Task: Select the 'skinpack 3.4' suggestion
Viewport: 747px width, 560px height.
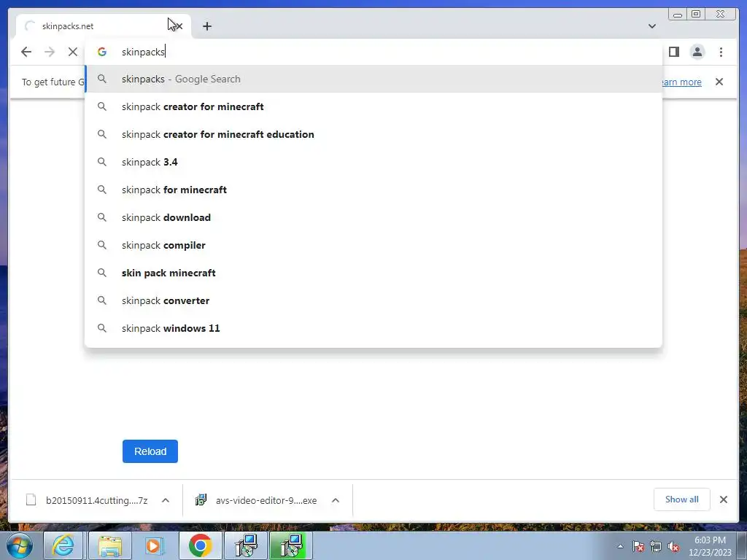Action: (373, 162)
